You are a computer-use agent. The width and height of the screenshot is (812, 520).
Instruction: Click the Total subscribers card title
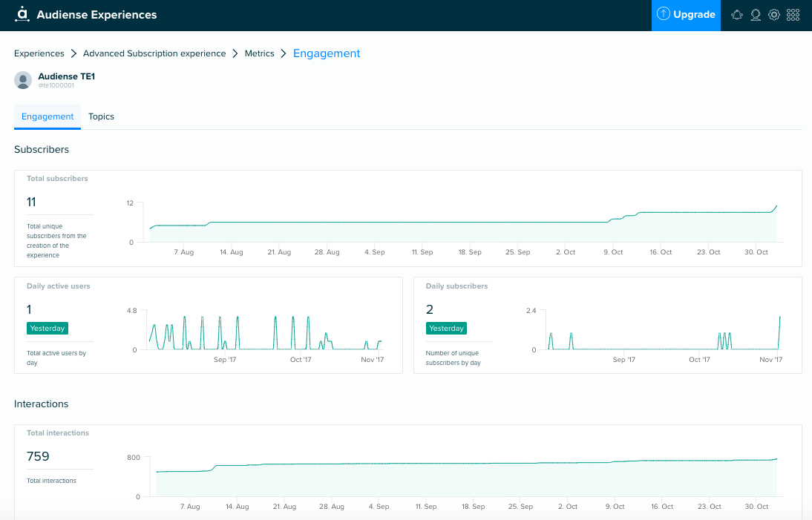coord(57,179)
